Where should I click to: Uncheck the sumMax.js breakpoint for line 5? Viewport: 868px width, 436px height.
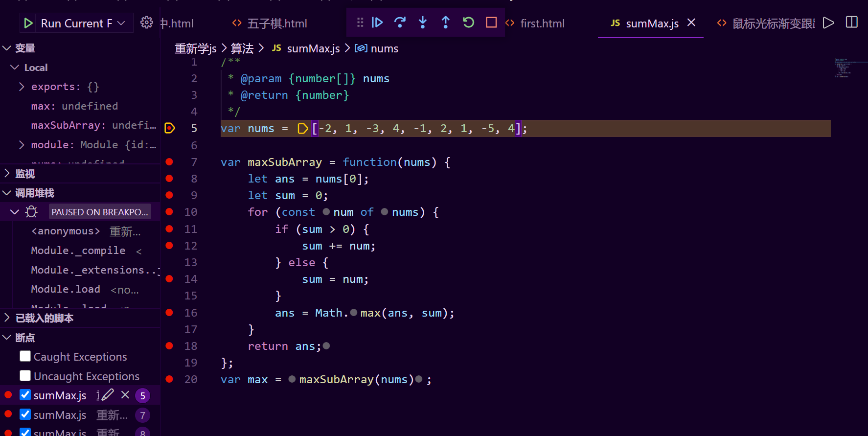25,395
